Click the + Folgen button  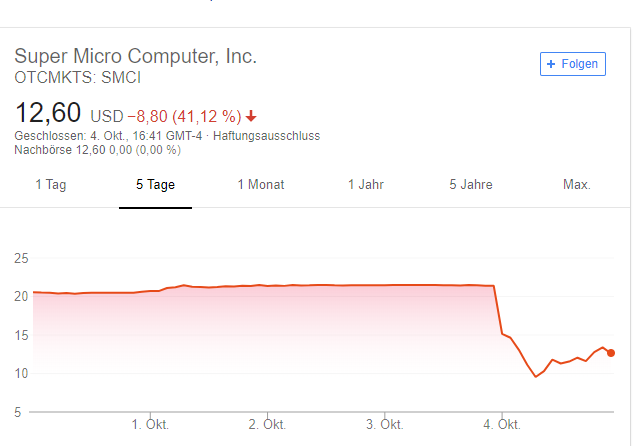573,64
